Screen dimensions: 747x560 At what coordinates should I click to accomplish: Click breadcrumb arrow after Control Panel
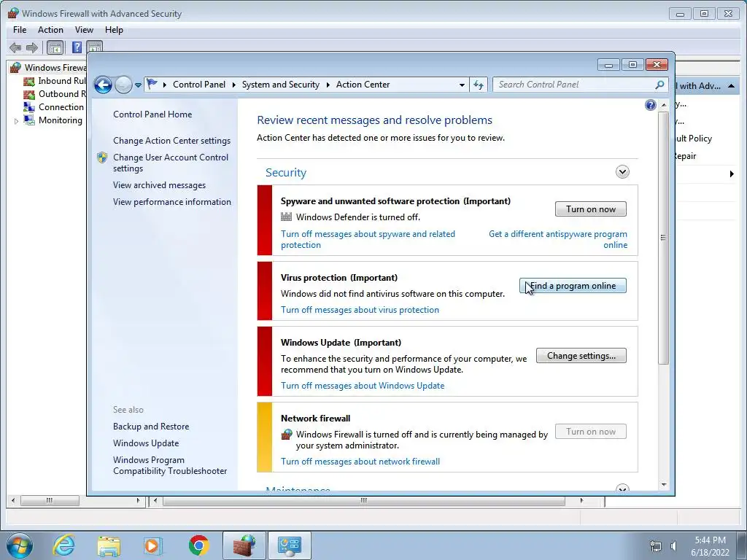pyautogui.click(x=234, y=85)
